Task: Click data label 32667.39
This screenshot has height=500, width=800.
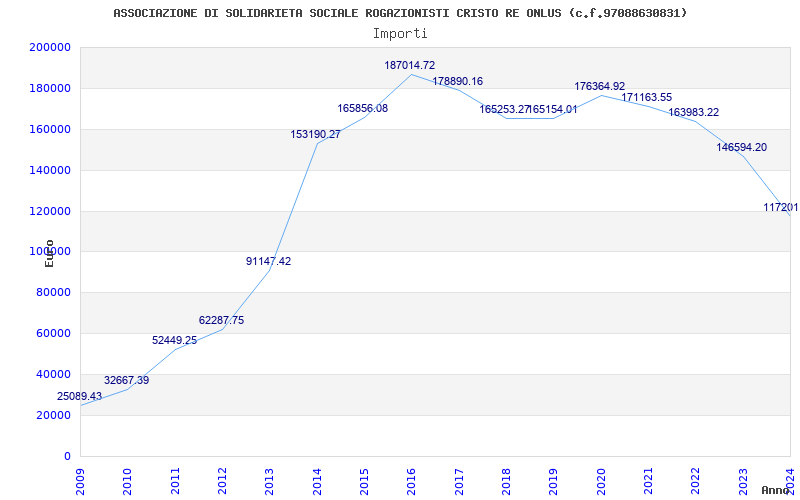Action: click(x=127, y=380)
